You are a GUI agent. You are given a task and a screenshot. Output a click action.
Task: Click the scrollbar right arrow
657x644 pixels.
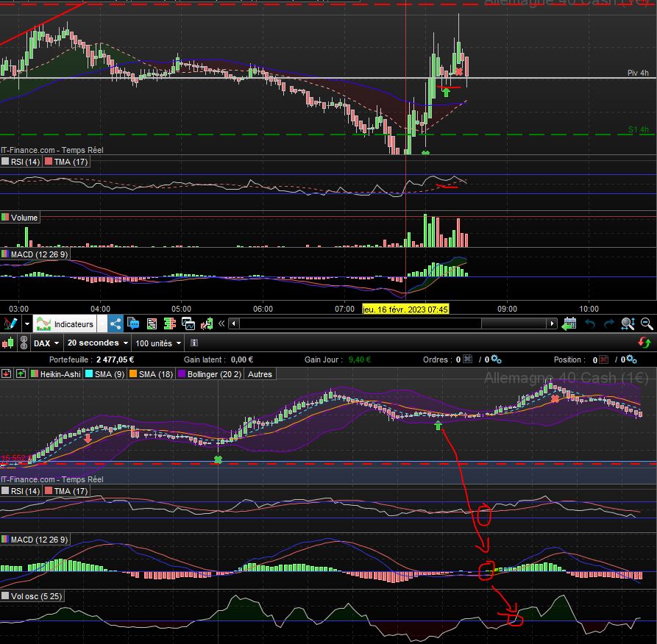[x=553, y=323]
